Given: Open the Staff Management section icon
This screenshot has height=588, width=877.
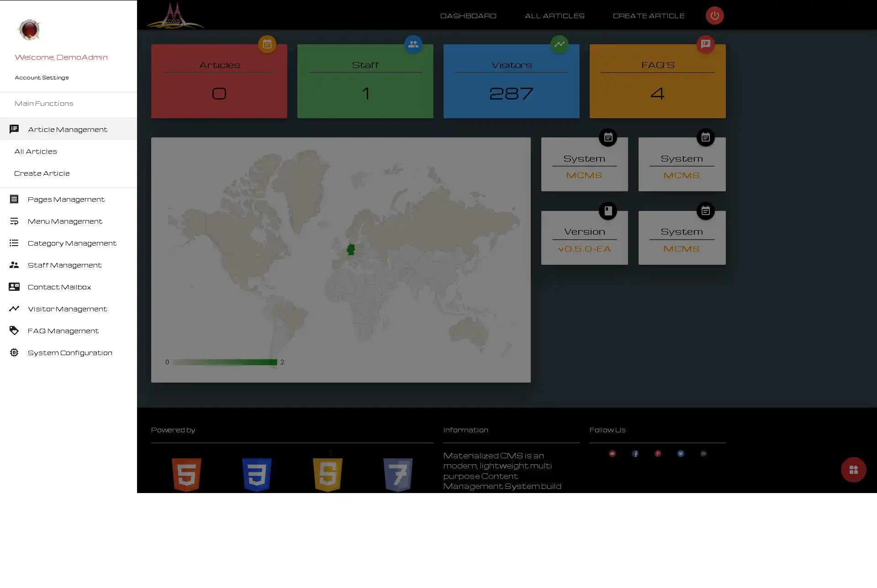Looking at the screenshot, I should pyautogui.click(x=14, y=264).
